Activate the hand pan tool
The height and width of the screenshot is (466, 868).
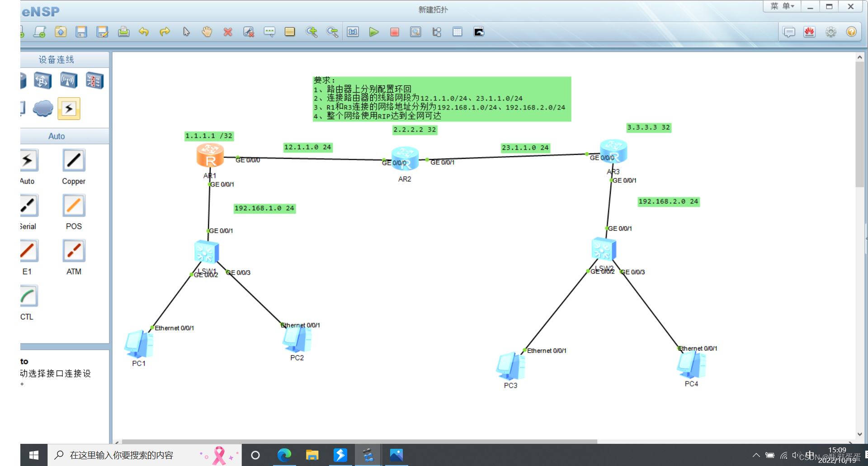click(207, 32)
